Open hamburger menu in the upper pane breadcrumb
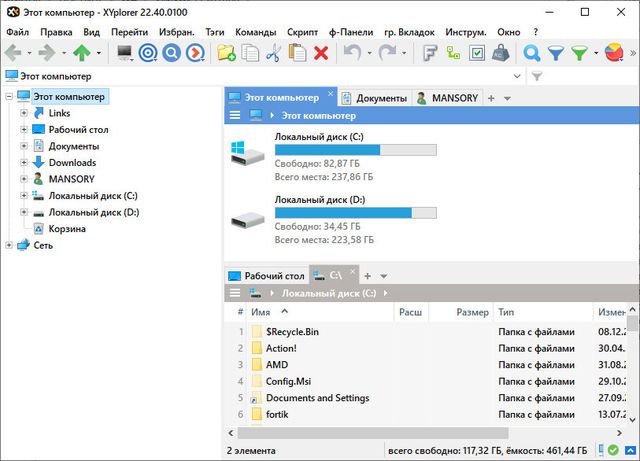This screenshot has height=461, width=640. coord(235,115)
